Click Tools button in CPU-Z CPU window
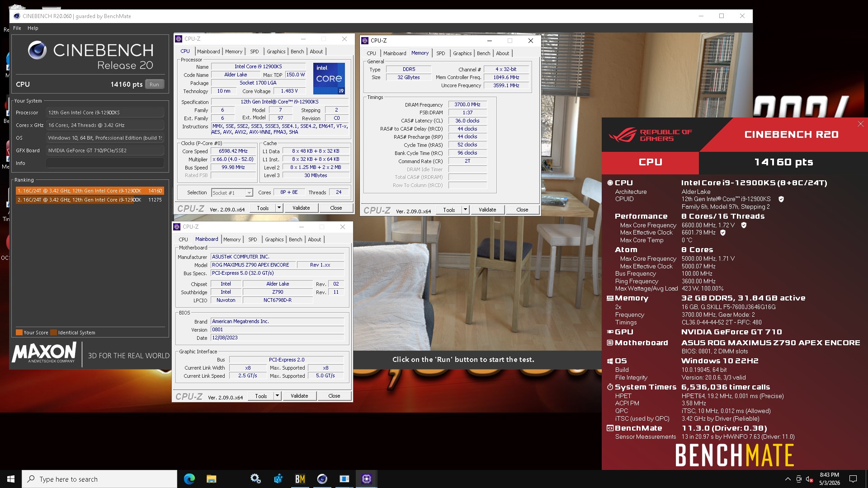The height and width of the screenshot is (488, 868). (x=263, y=208)
